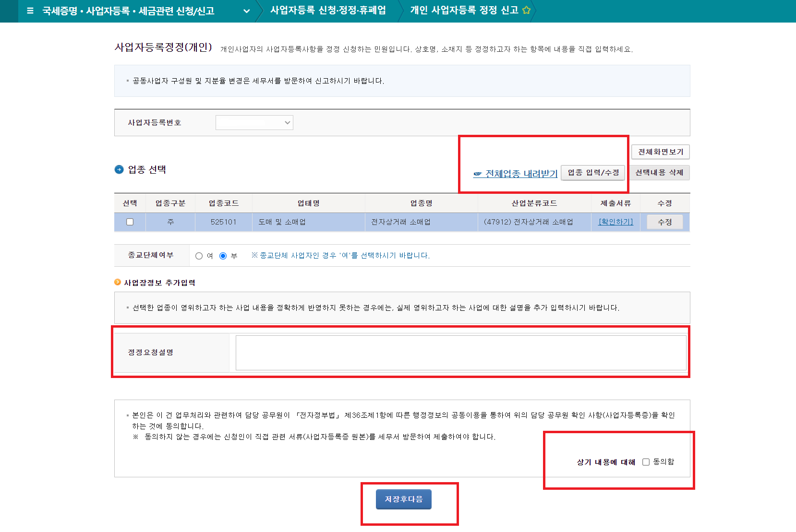Click the 주 cell under 업종구분
This screenshot has height=532, width=796.
tap(170, 222)
